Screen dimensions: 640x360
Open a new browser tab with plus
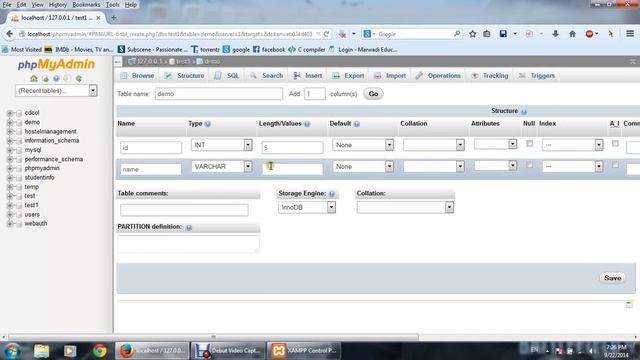[113, 18]
